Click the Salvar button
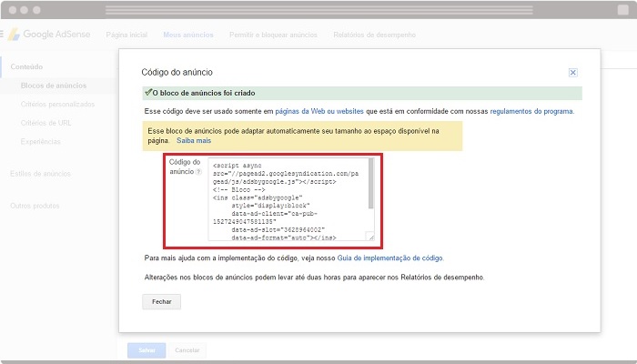The width and height of the screenshot is (637, 364). tap(147, 350)
